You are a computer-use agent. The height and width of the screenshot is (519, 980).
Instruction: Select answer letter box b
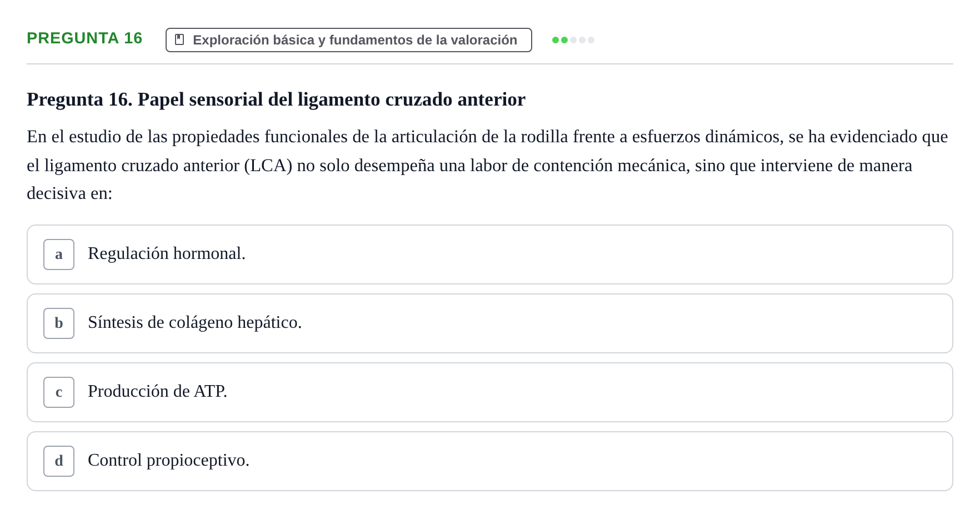[59, 323]
